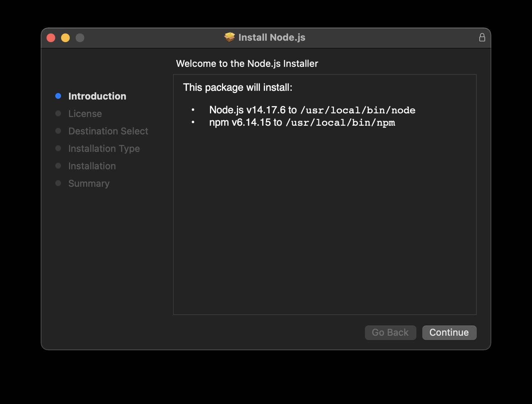Click the Go Back button
The width and height of the screenshot is (532, 404).
390,332
